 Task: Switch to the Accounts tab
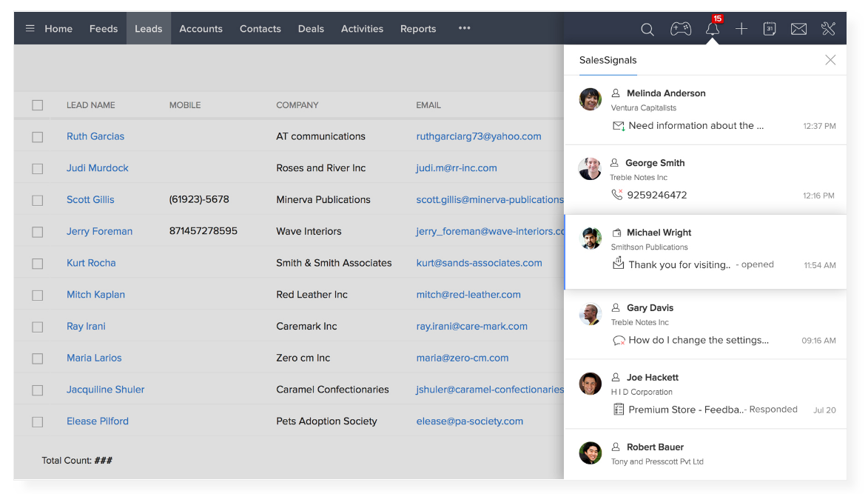click(201, 29)
